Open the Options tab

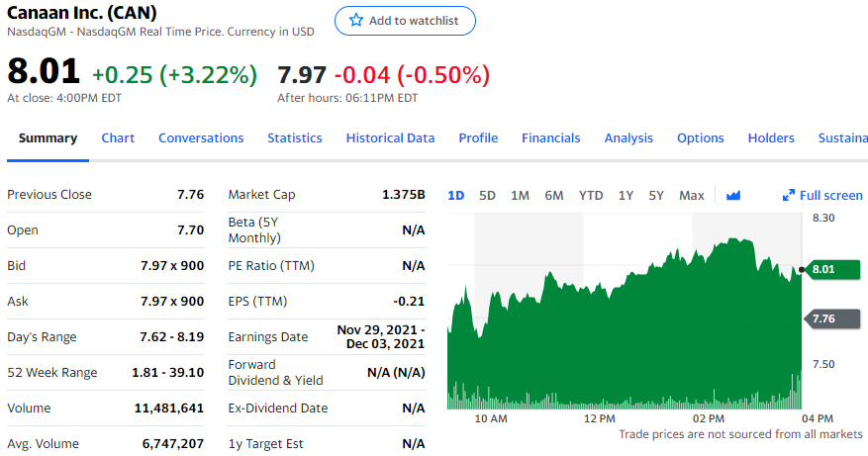coord(701,138)
